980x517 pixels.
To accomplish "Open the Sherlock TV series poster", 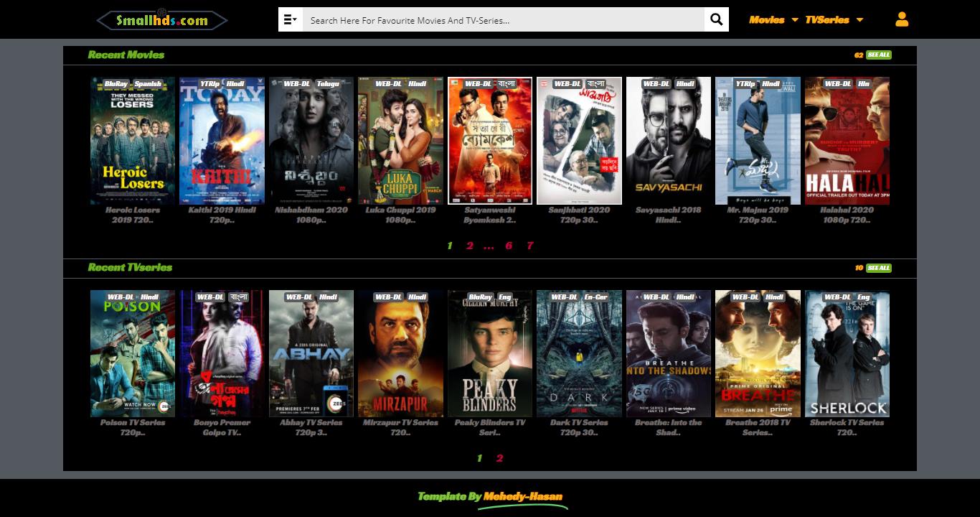I will (847, 353).
